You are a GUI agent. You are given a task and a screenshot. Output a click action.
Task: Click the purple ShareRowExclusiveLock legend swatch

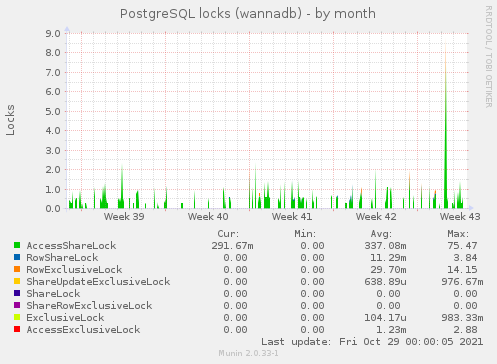pyautogui.click(x=17, y=305)
